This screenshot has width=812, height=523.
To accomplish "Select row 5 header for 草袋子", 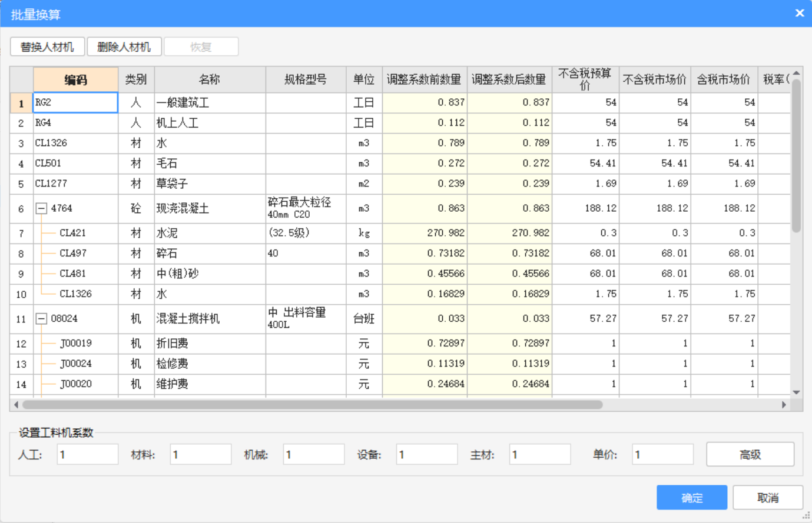I will [21, 184].
